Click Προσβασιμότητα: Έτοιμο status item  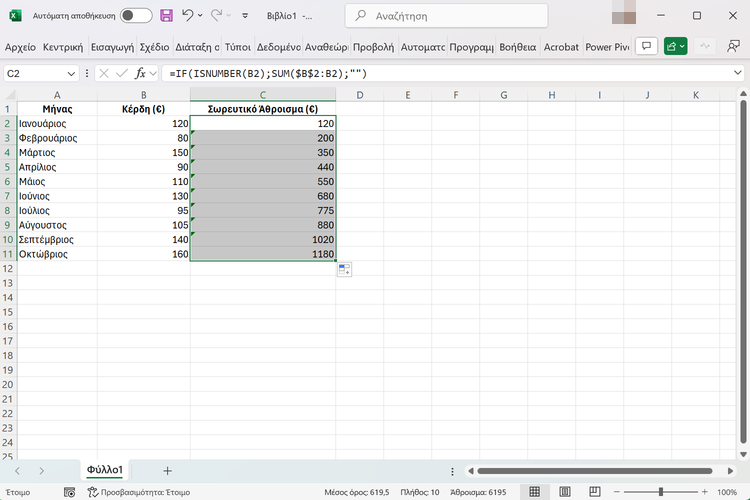click(139, 492)
